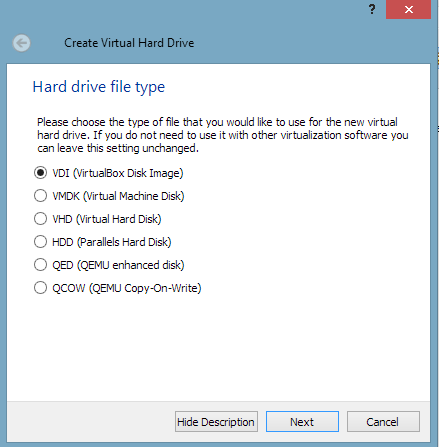Open help with the question mark icon
This screenshot has width=439, height=447.
(x=372, y=9)
